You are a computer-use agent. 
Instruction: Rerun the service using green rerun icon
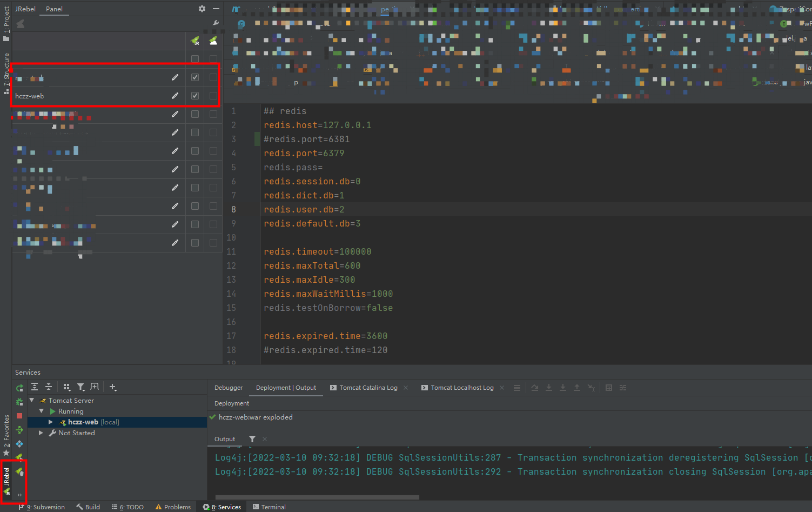pos(19,388)
